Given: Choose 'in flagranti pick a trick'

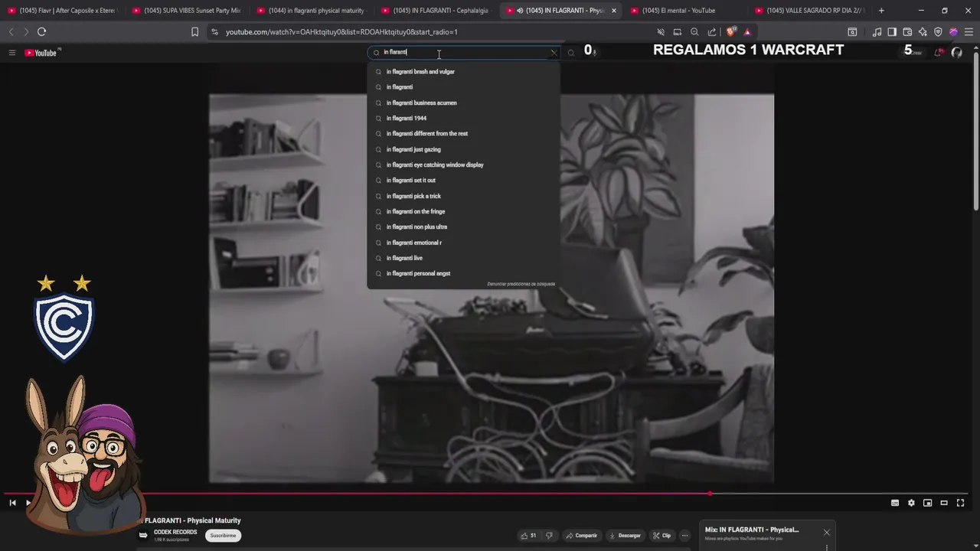Looking at the screenshot, I should point(463,196).
